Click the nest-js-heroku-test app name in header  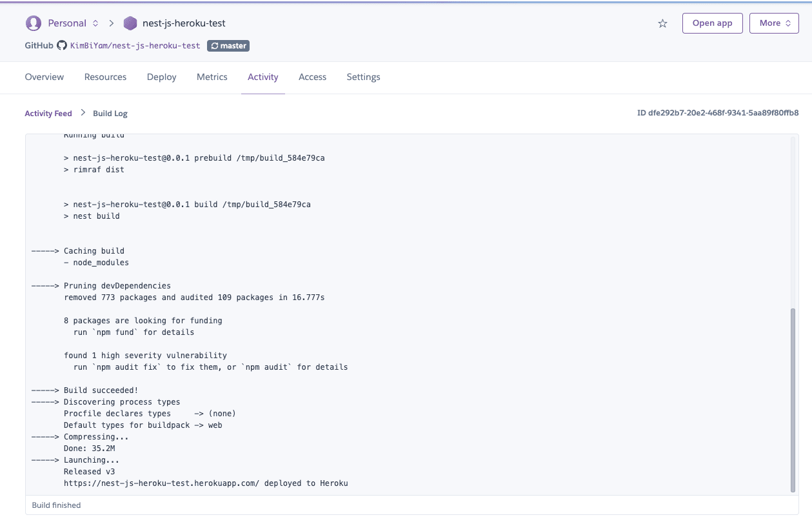pyautogui.click(x=184, y=23)
